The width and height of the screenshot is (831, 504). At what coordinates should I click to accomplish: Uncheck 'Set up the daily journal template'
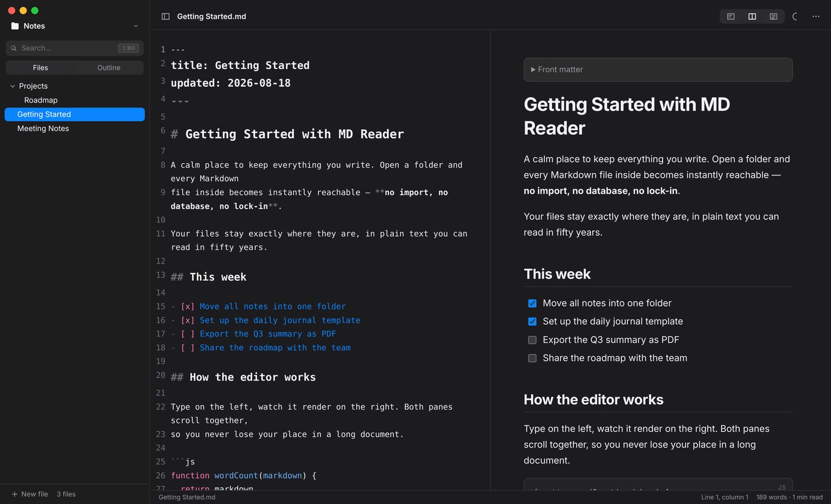click(532, 322)
